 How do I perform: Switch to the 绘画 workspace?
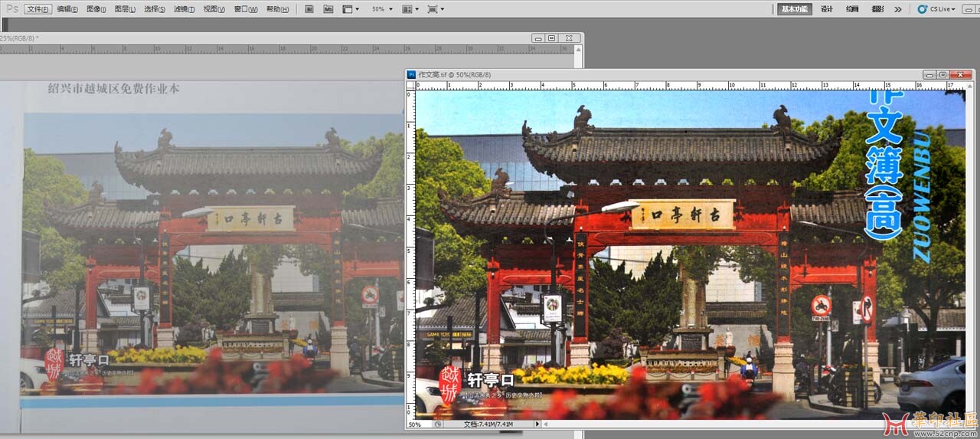(x=852, y=9)
